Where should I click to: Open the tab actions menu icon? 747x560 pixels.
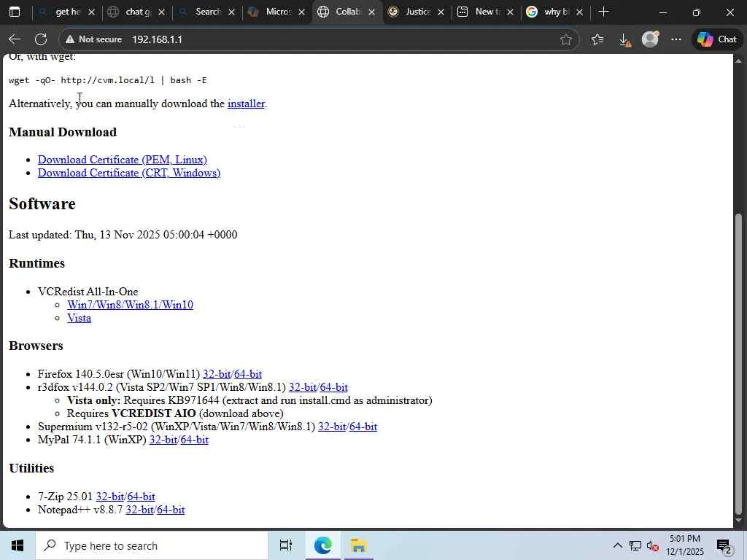(15, 12)
